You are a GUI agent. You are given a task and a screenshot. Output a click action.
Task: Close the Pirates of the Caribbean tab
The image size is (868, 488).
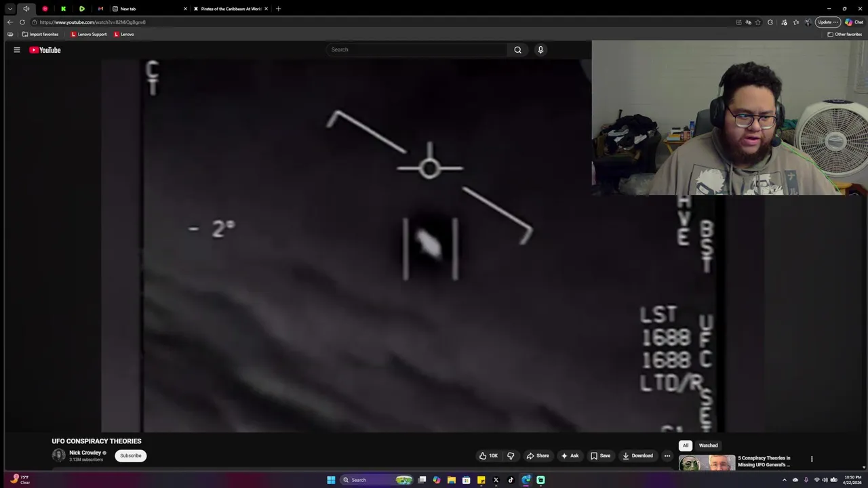click(266, 9)
